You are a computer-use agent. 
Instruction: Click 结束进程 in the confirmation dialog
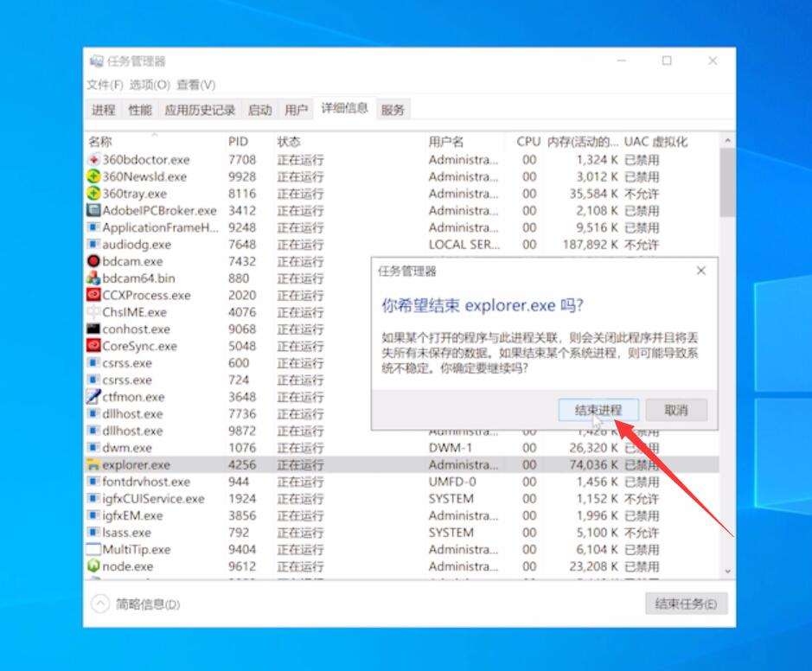pos(600,409)
